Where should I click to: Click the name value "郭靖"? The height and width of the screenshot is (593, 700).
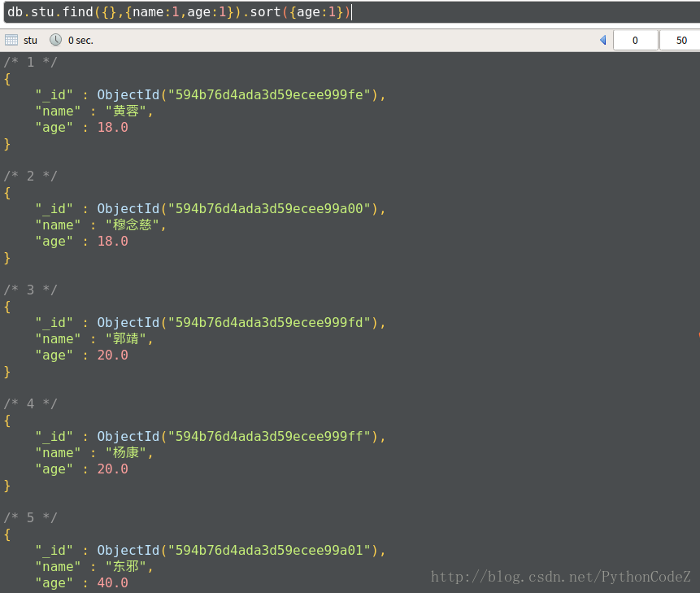click(x=126, y=339)
